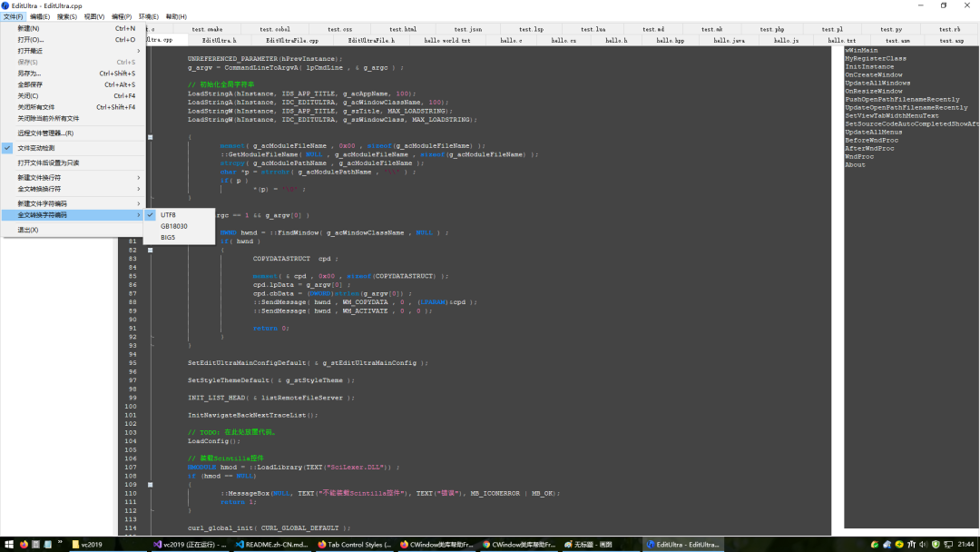The image size is (980, 552).
Task: Jump to WndProc in symbol list
Action: (x=859, y=157)
